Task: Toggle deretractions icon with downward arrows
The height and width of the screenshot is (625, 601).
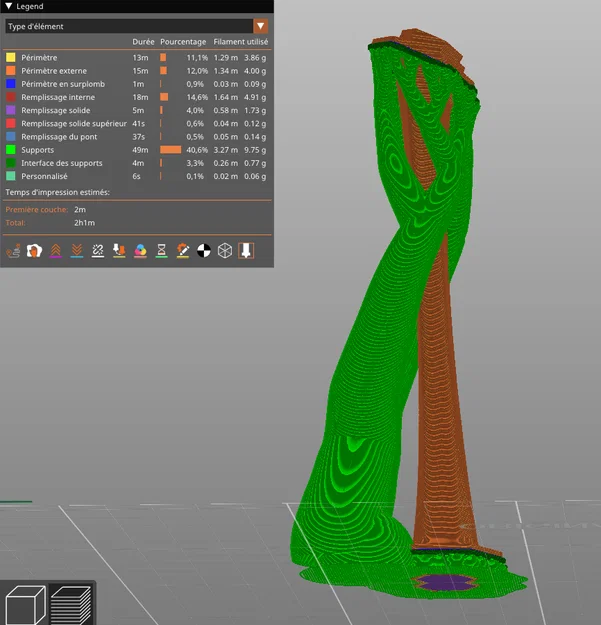Action: (77, 251)
